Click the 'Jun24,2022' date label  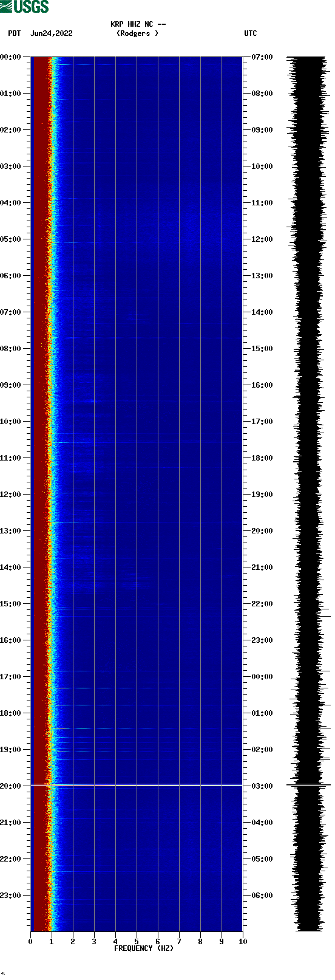click(51, 33)
